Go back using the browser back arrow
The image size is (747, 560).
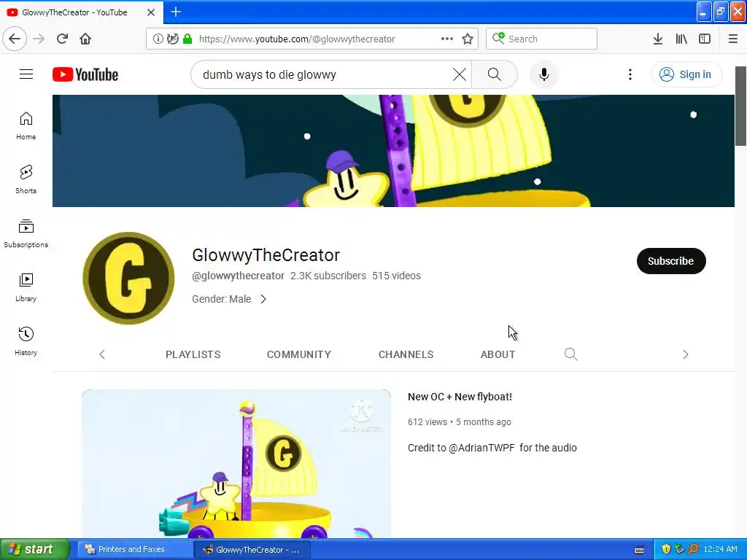15,39
